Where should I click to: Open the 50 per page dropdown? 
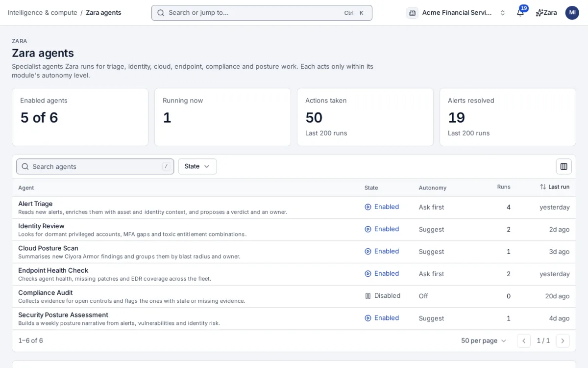(x=483, y=341)
